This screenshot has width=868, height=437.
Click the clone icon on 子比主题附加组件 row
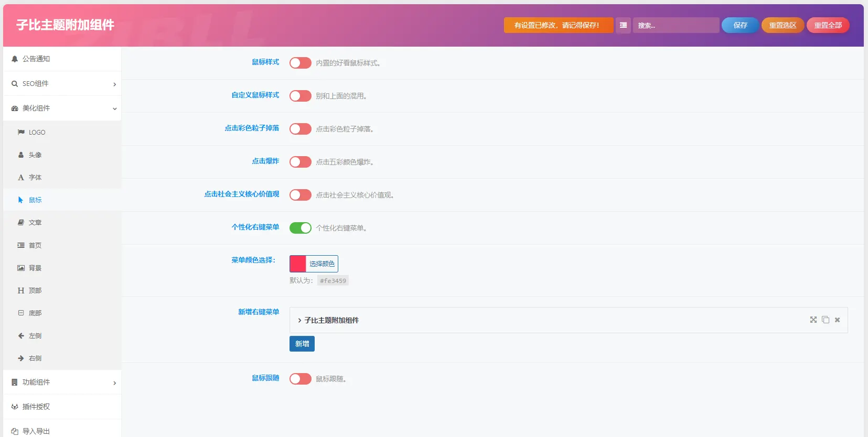click(826, 320)
